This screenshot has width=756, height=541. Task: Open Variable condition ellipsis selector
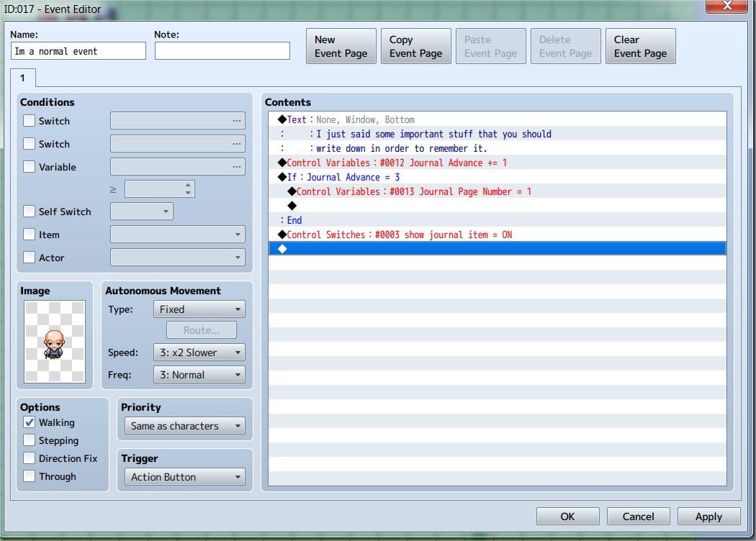pos(236,167)
